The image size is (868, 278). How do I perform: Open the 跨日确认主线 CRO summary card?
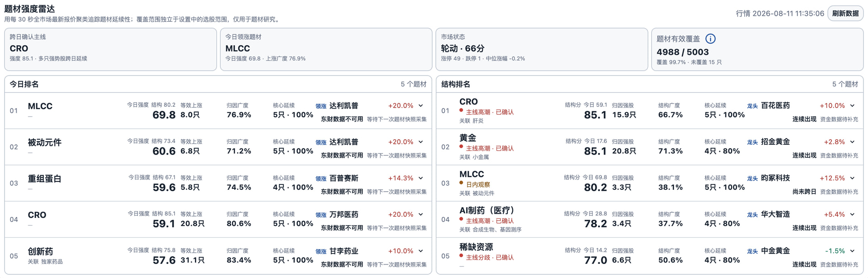111,49
